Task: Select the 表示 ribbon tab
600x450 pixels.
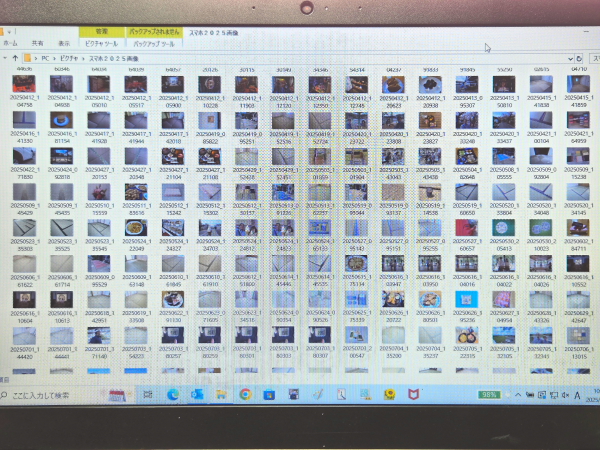Action: (x=63, y=44)
